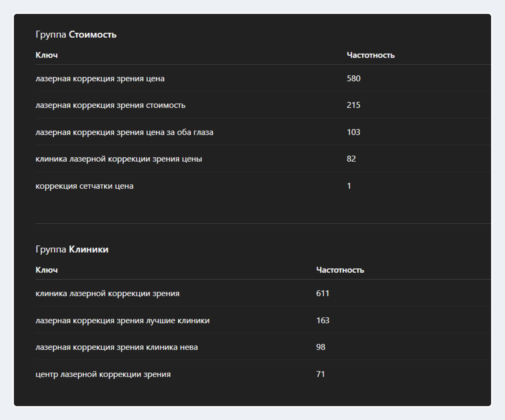Select 'клиника лазерной коррекции зрения цены' row
This screenshot has height=420, width=505.
119,159
